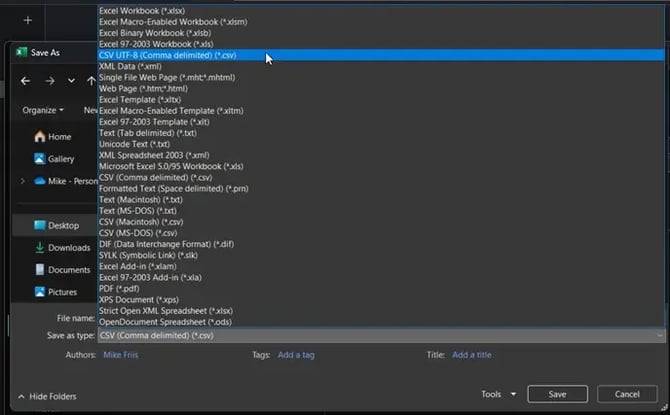Click the Up directory arrow
Image resolution: width=670 pixels, height=415 pixels.
pos(91,81)
